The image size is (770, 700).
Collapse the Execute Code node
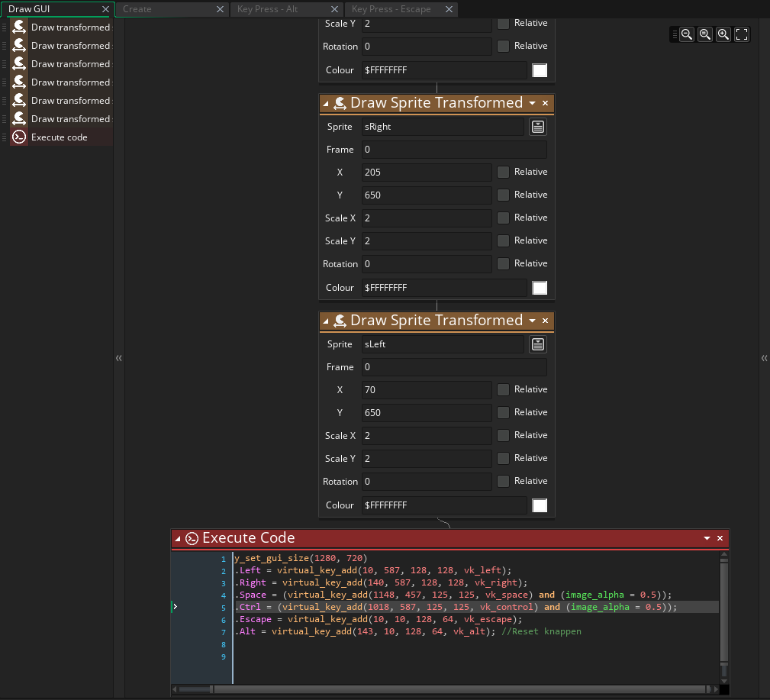tap(178, 539)
